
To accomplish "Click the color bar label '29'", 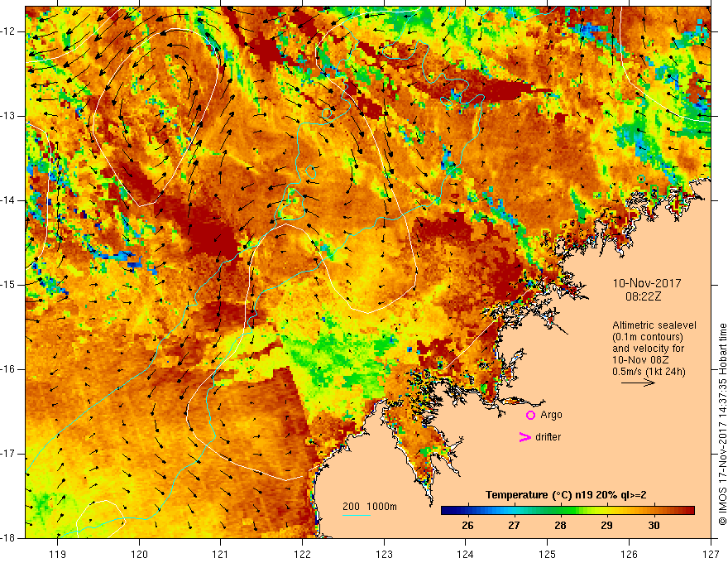I will pos(606,526).
